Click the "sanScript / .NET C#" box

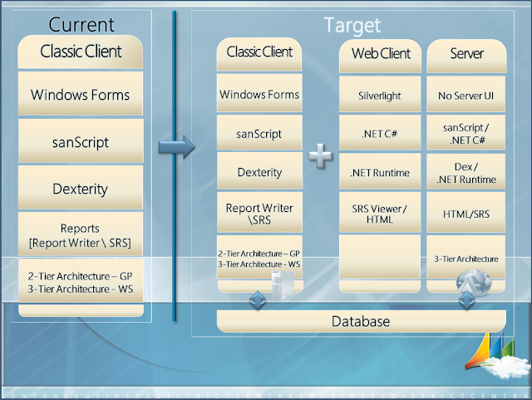465,132
